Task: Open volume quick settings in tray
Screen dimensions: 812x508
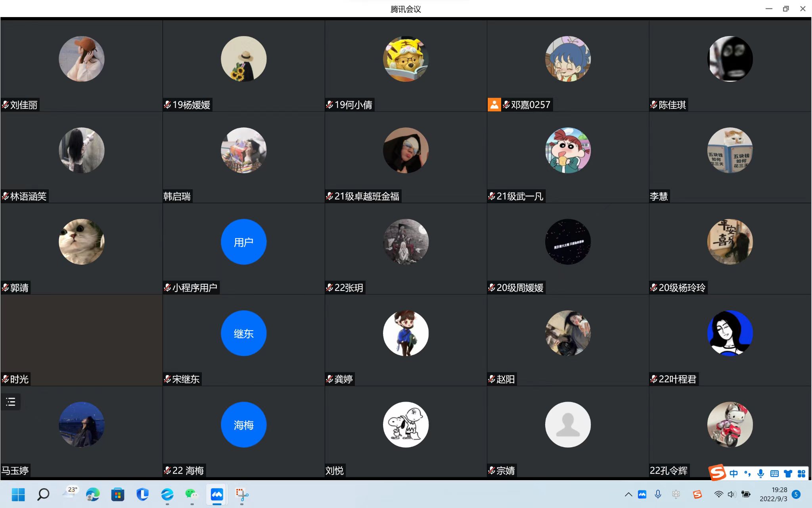Action: (732, 494)
